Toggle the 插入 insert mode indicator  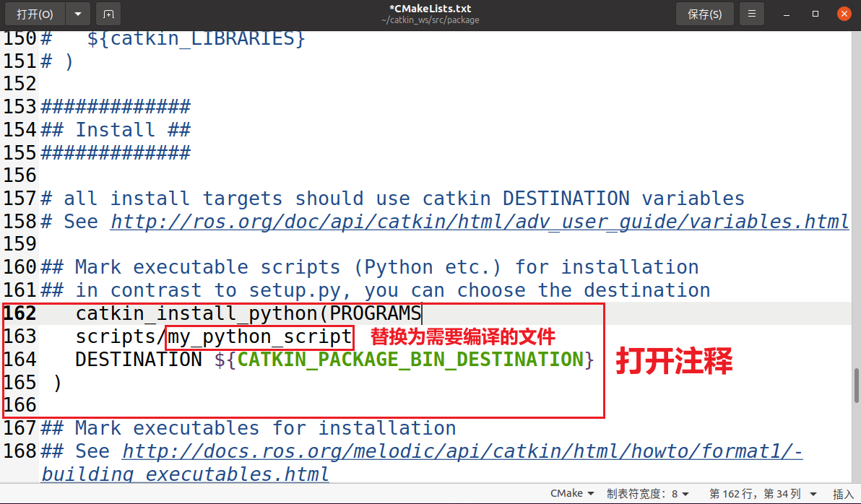pyautogui.click(x=843, y=494)
